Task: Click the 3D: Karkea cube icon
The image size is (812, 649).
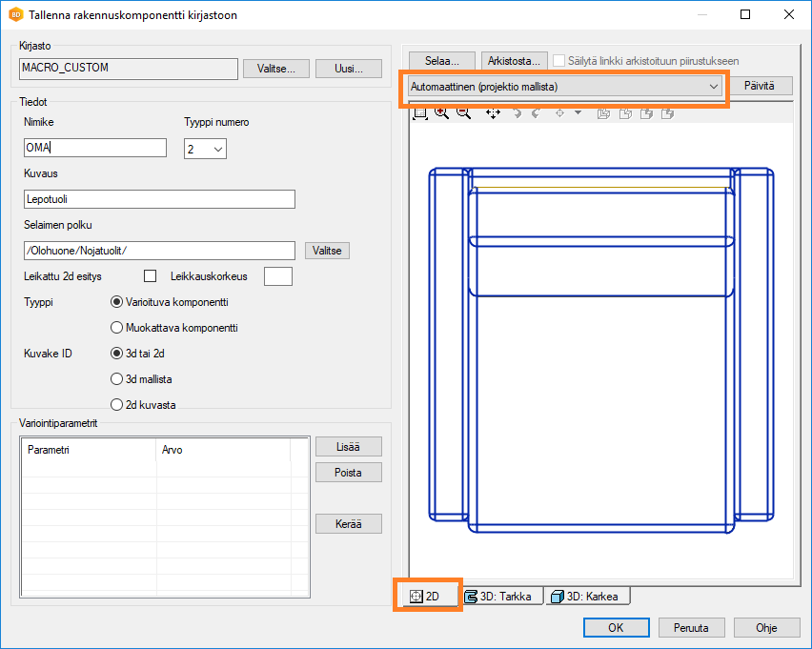Action: pos(558,597)
